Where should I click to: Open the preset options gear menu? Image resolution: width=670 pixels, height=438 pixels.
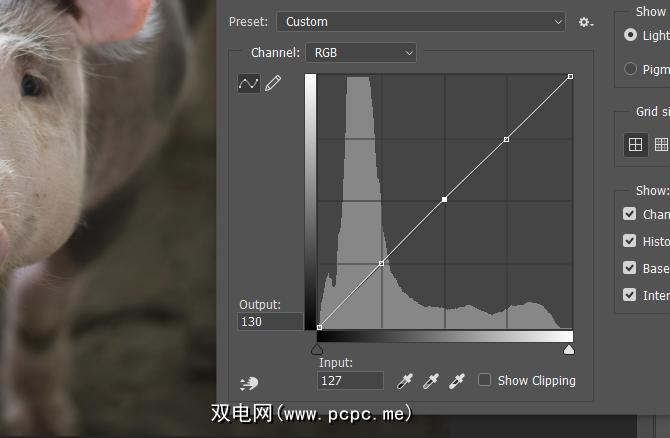(x=586, y=22)
